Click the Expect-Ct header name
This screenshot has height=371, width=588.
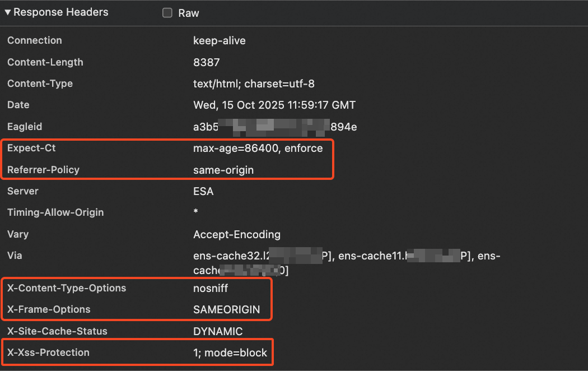pyautogui.click(x=31, y=149)
